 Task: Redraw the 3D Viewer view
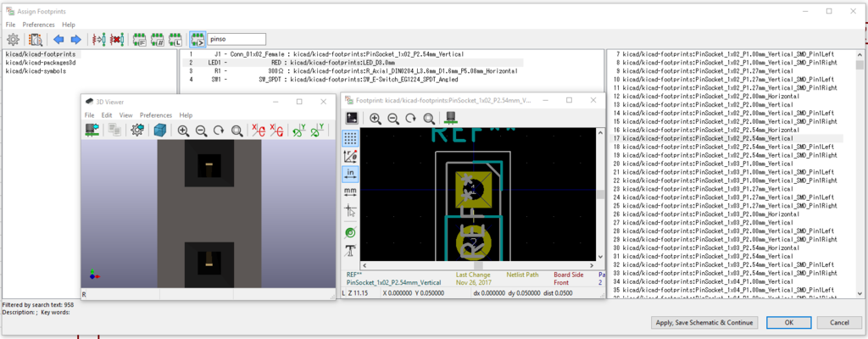219,131
